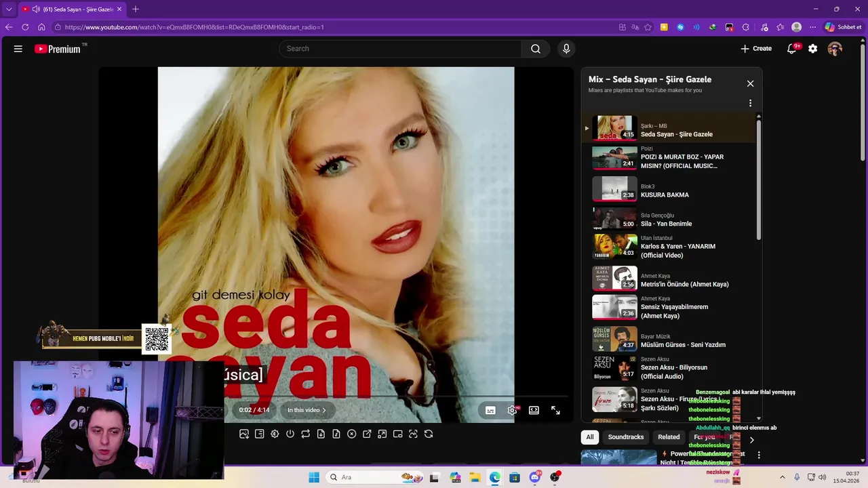Click the browser address bar URL
This screenshot has width=868, height=488.
(195, 27)
